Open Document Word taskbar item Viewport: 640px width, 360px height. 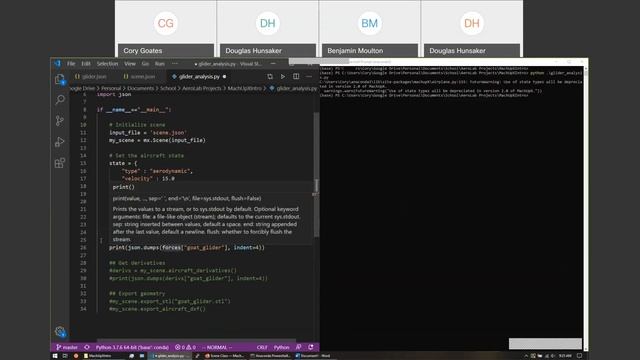(313, 356)
